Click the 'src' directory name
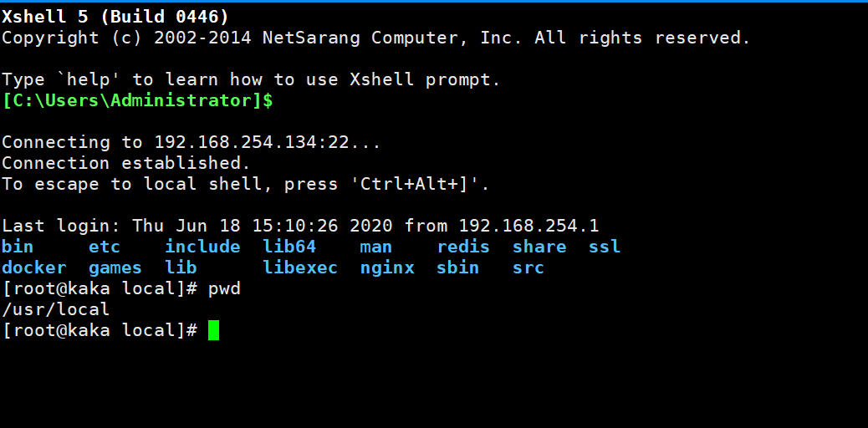The width and height of the screenshot is (868, 428). (x=528, y=268)
